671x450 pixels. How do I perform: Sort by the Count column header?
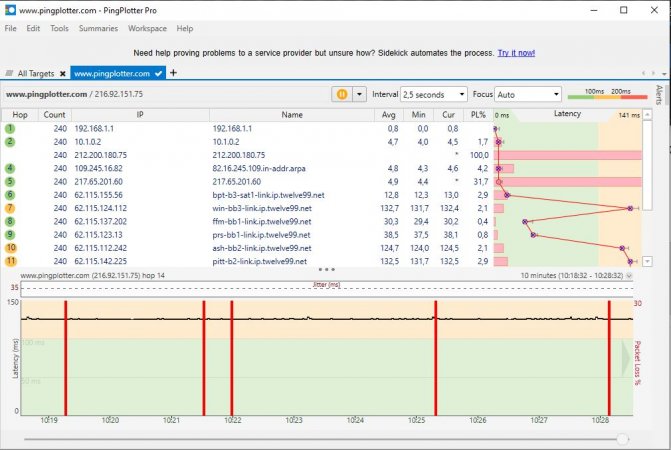(x=55, y=115)
